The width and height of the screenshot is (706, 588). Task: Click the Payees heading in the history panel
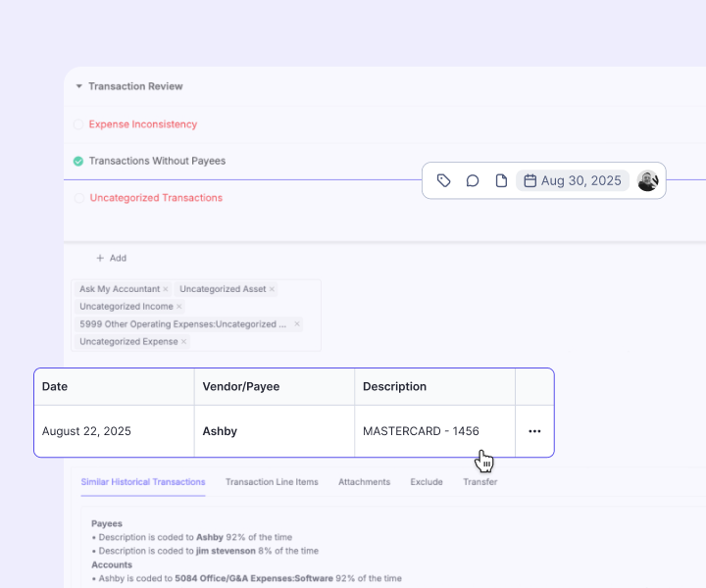click(x=107, y=523)
